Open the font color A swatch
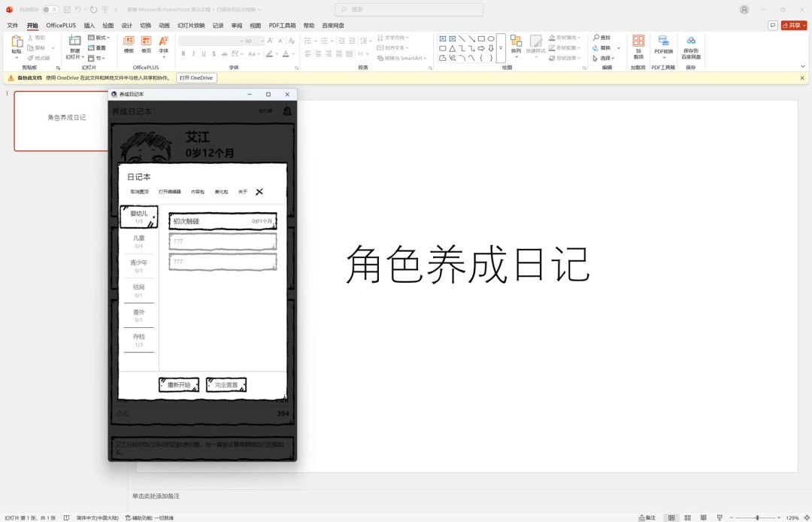Viewport: 812px width, 522px height. (x=286, y=53)
